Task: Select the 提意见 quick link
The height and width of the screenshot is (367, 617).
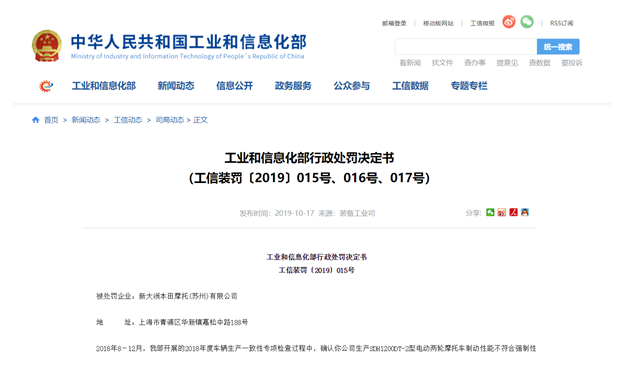Action: [507, 63]
